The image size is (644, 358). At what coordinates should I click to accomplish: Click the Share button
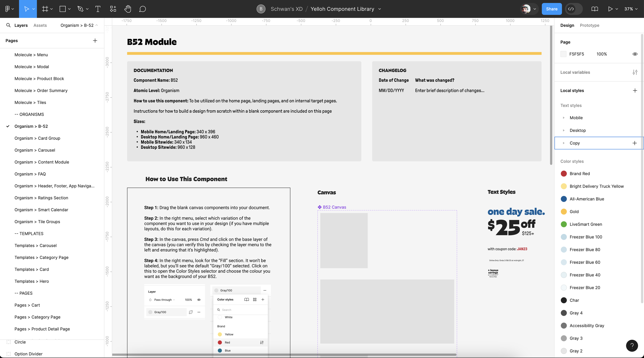point(552,9)
